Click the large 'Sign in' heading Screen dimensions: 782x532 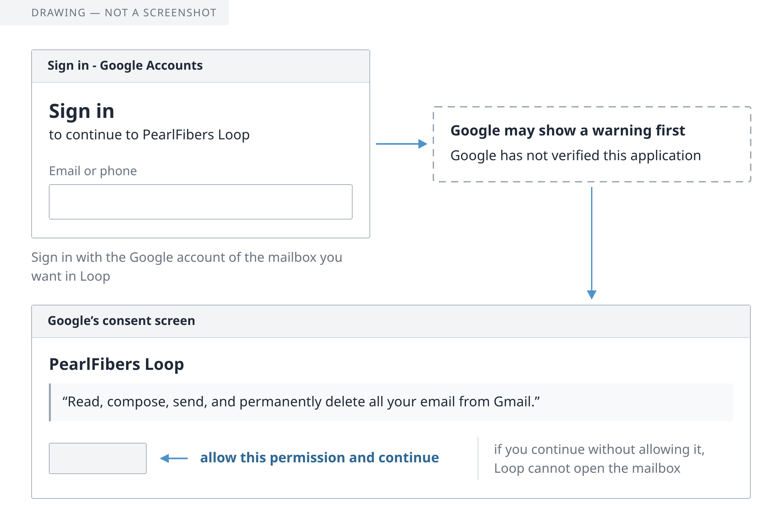click(82, 112)
